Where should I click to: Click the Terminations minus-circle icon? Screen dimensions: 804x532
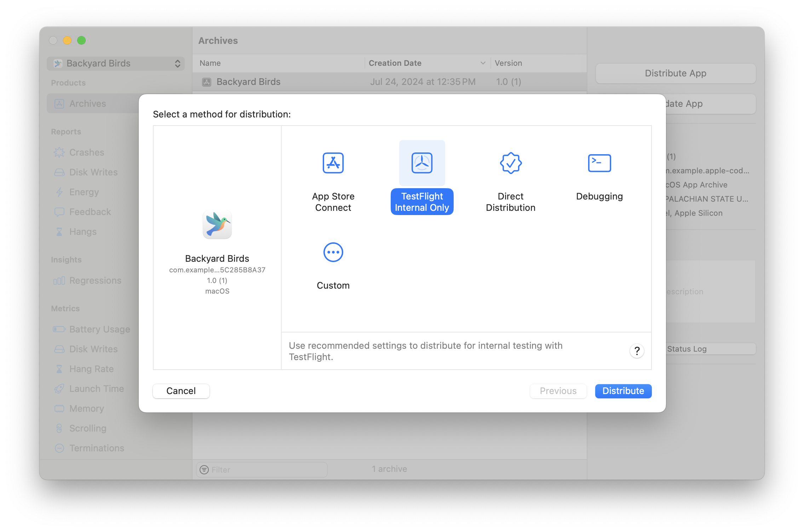coord(59,448)
